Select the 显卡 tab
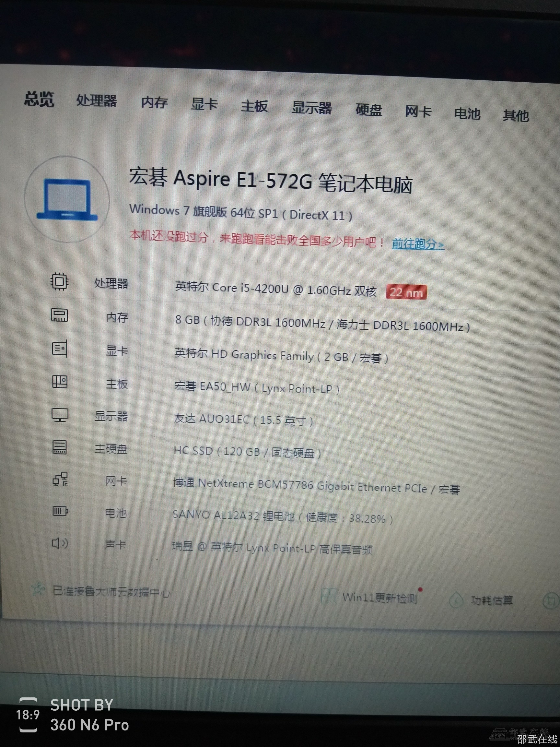Viewport: 560px width, 747px height. pos(204,104)
